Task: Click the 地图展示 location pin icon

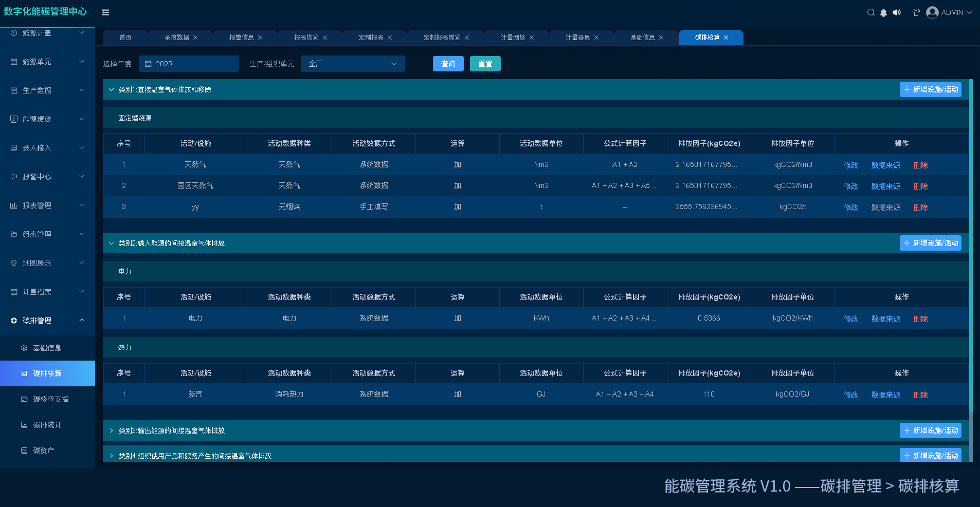Action: (14, 263)
